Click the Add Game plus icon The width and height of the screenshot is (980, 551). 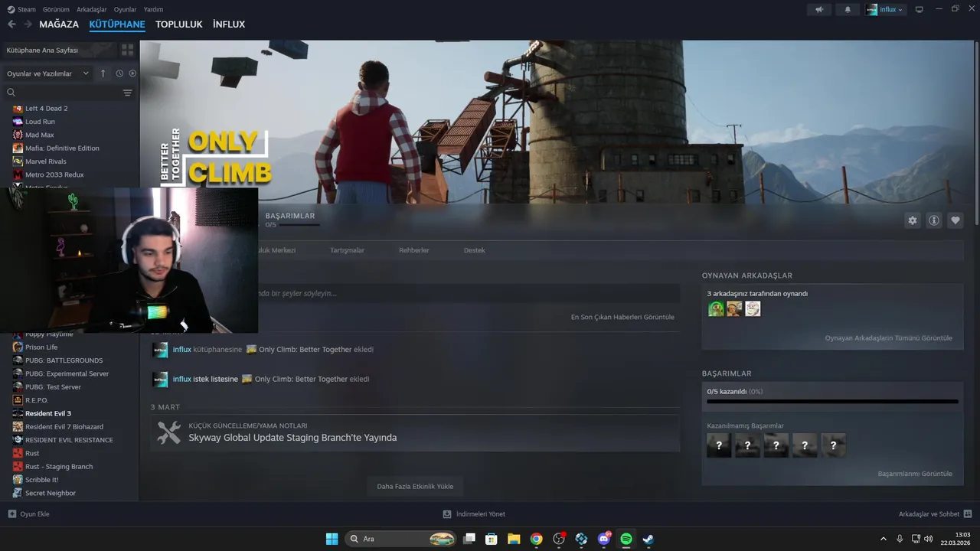pyautogui.click(x=11, y=514)
